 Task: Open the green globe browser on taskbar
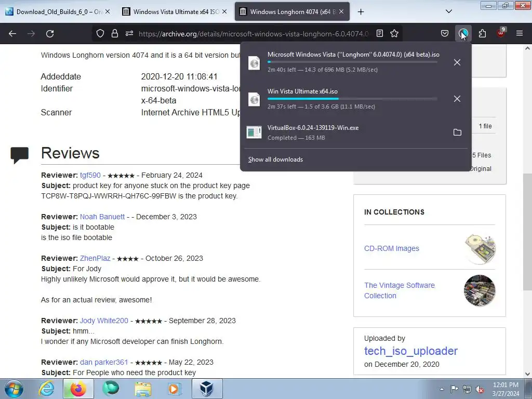[111, 389]
